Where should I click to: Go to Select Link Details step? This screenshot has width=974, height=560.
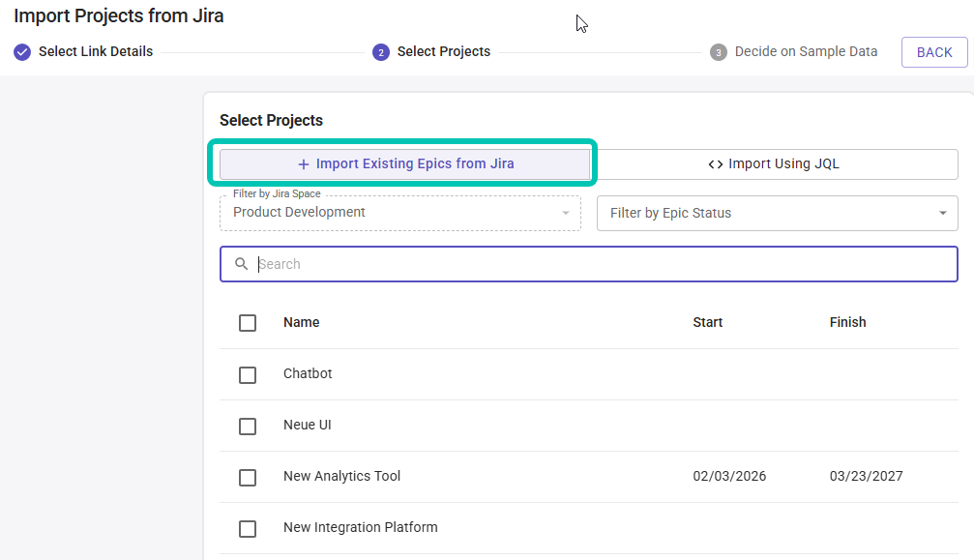pos(96,51)
